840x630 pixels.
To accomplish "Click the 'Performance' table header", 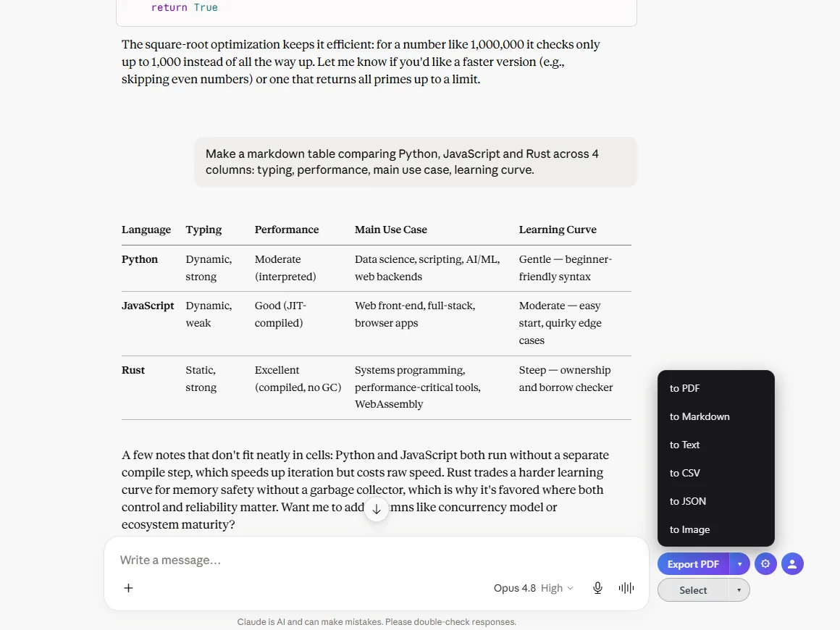I will [287, 230].
